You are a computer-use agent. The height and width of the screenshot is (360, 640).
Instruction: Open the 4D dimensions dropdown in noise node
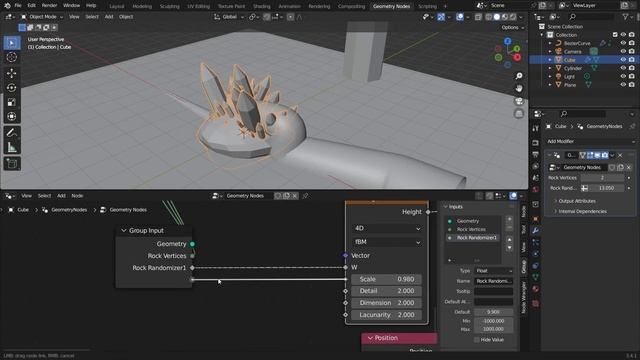[387, 228]
